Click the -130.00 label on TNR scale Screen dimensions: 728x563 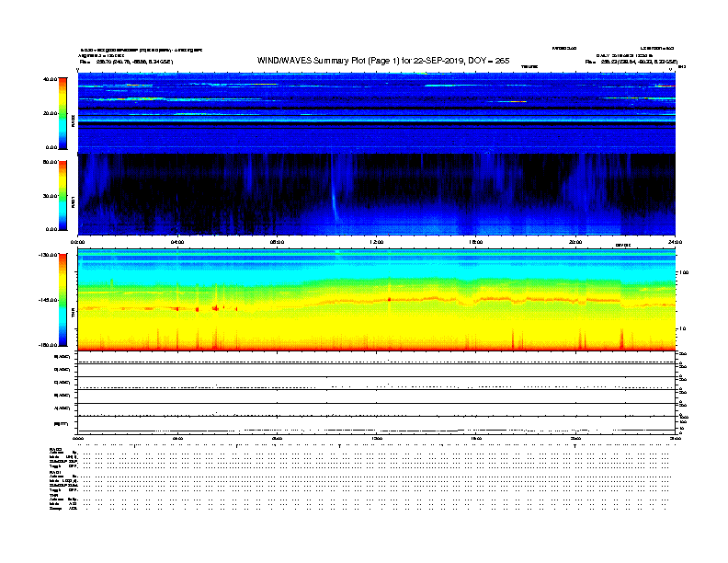pyautogui.click(x=49, y=255)
